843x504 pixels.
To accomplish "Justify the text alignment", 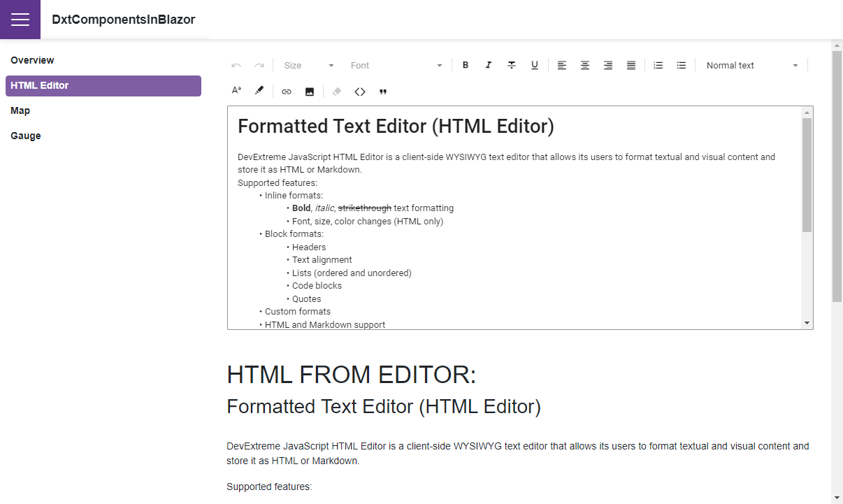I will pyautogui.click(x=631, y=65).
